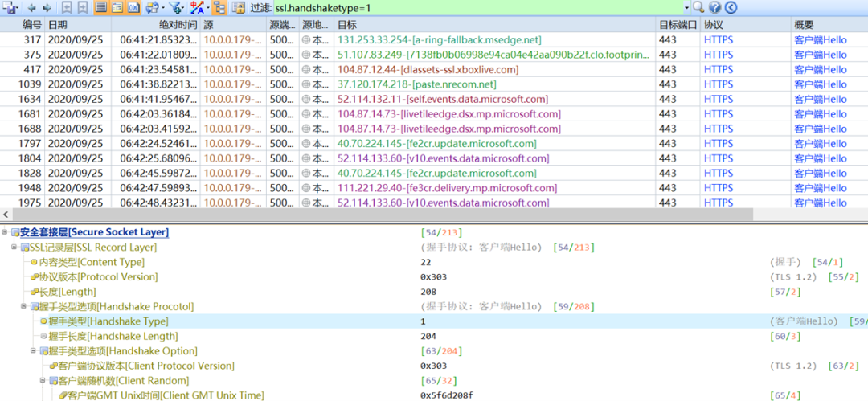The height and width of the screenshot is (401, 868).
Task: Sort by the 协议 column header
Action: pos(714,25)
